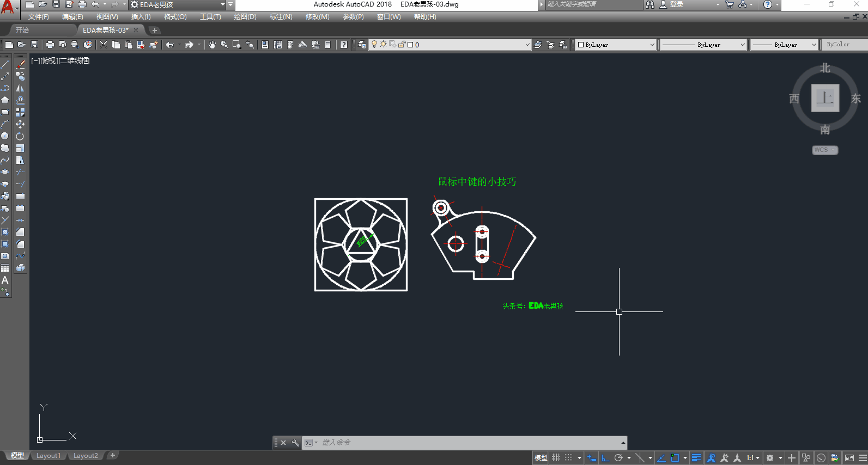Open the ByLayer linetype dropdown
The width and height of the screenshot is (868, 465).
[x=703, y=45]
